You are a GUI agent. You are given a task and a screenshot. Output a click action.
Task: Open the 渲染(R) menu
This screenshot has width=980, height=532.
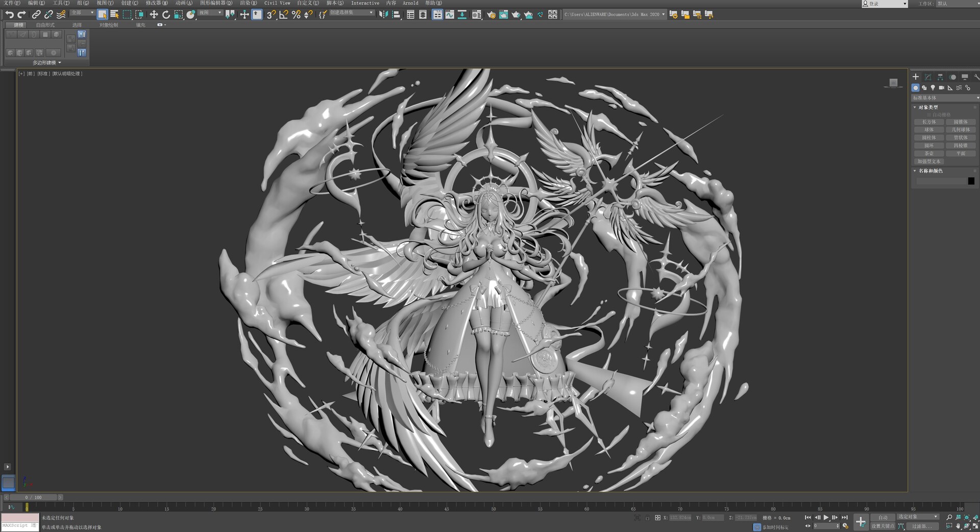point(249,3)
